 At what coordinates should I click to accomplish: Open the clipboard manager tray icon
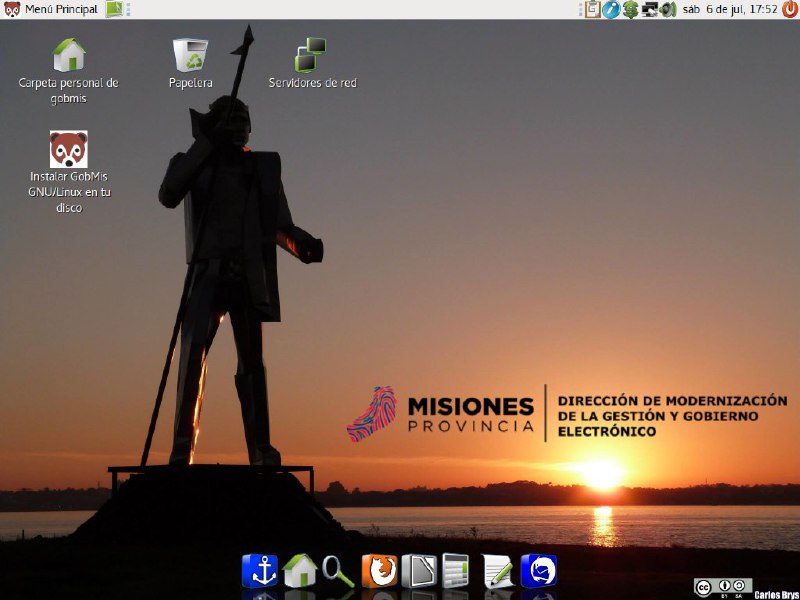(x=592, y=9)
